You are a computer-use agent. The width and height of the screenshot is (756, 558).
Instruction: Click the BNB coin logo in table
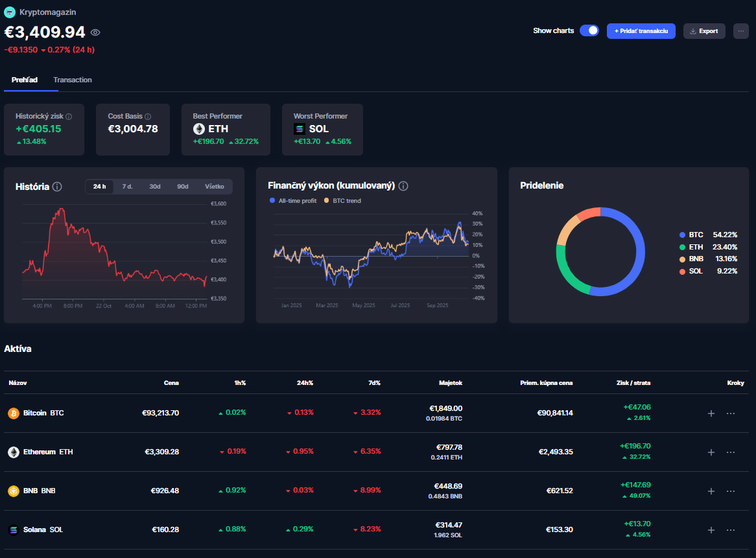pos(13,491)
